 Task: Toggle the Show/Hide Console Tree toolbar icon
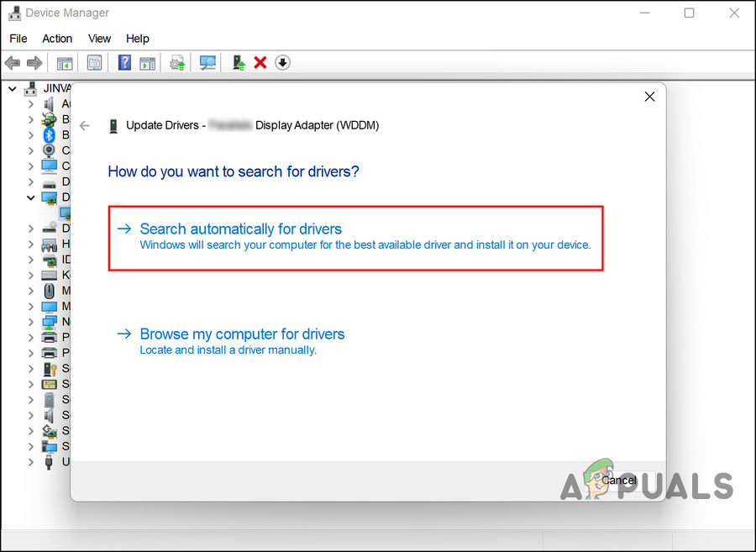[x=65, y=63]
